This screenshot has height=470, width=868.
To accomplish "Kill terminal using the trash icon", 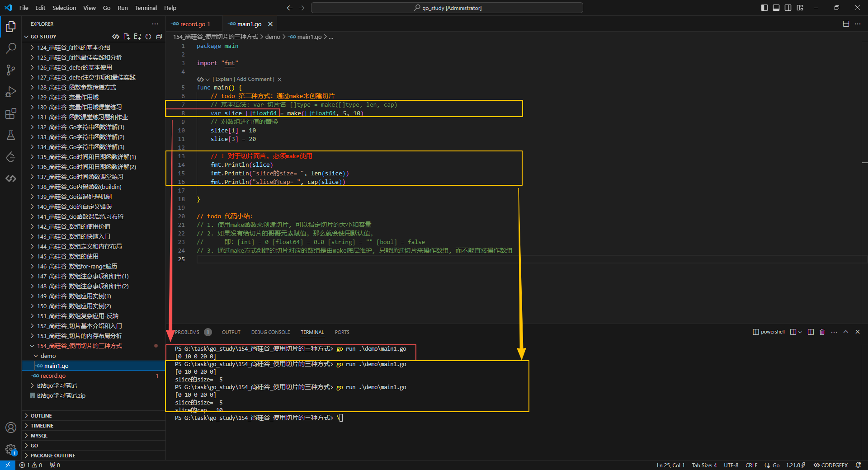I will click(x=822, y=332).
